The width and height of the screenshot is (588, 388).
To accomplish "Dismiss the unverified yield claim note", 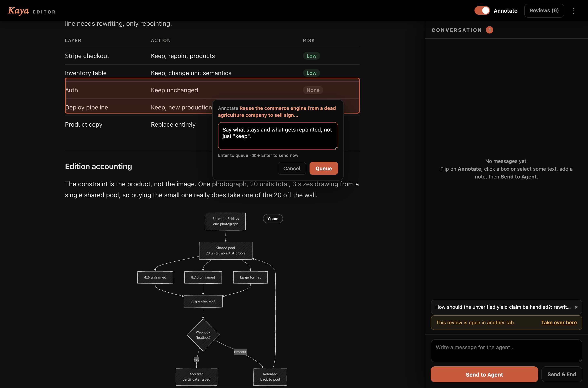I will click(x=576, y=307).
